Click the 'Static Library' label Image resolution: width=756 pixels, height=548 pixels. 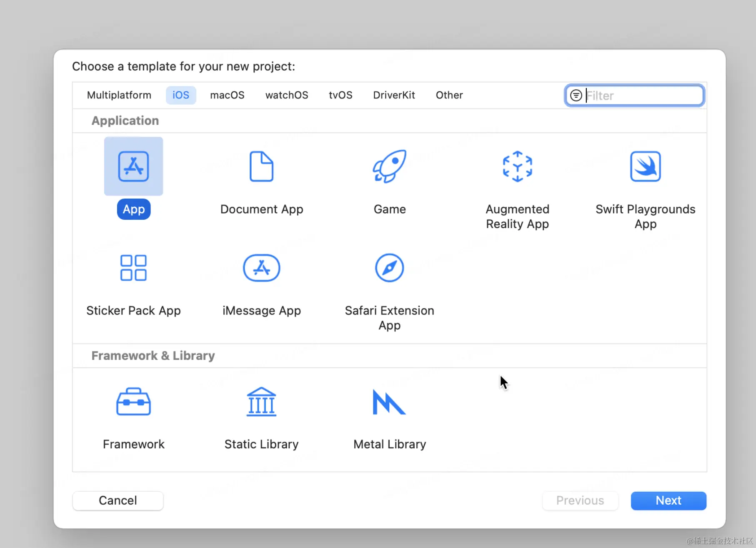[x=262, y=444]
